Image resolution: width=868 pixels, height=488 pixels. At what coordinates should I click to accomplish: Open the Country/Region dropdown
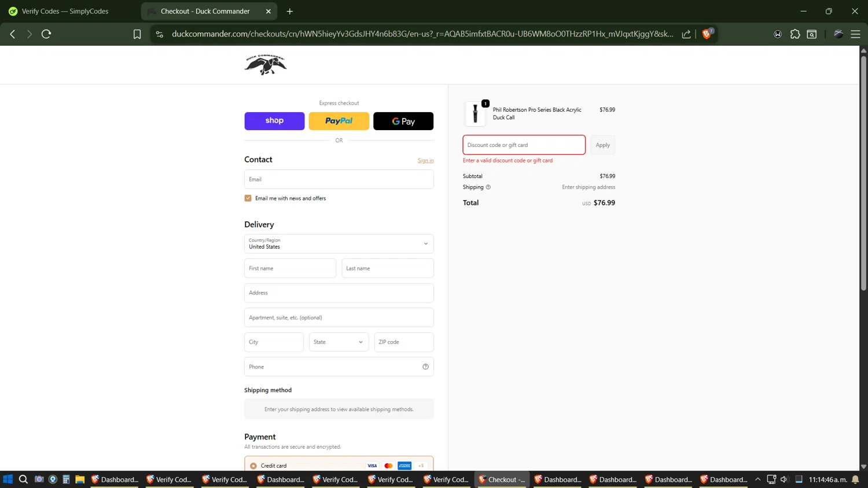tap(339, 243)
